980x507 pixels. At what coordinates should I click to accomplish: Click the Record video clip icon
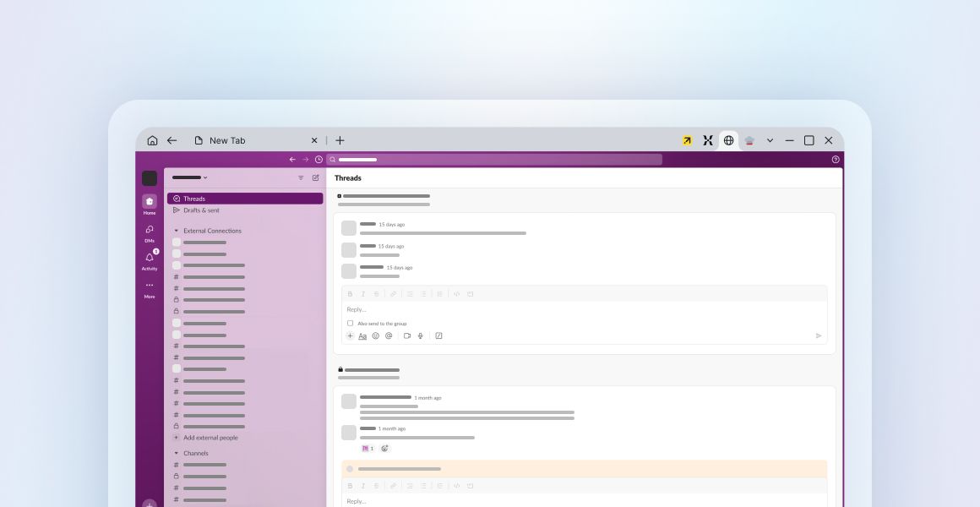pyautogui.click(x=407, y=335)
